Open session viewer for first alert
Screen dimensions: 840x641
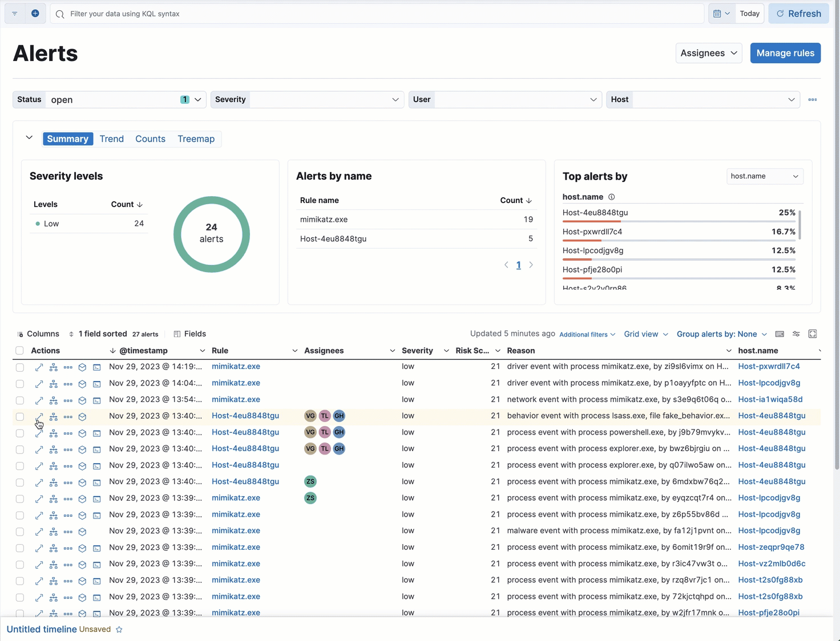(x=97, y=367)
